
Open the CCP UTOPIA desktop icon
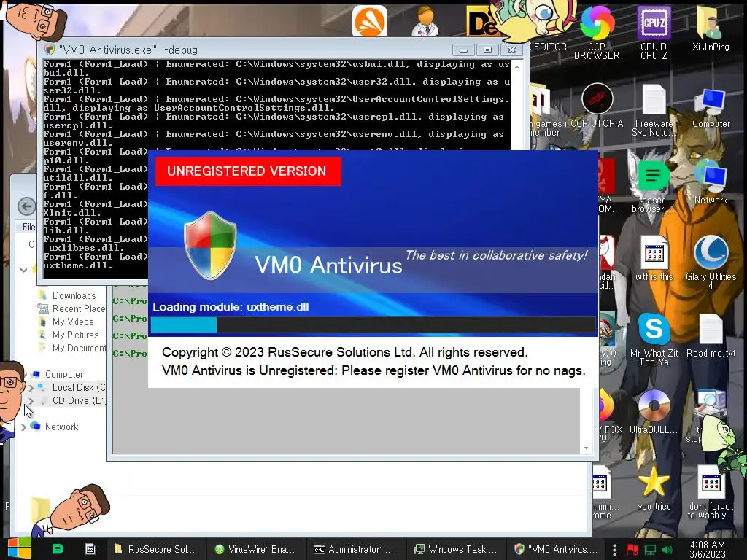pos(597,106)
